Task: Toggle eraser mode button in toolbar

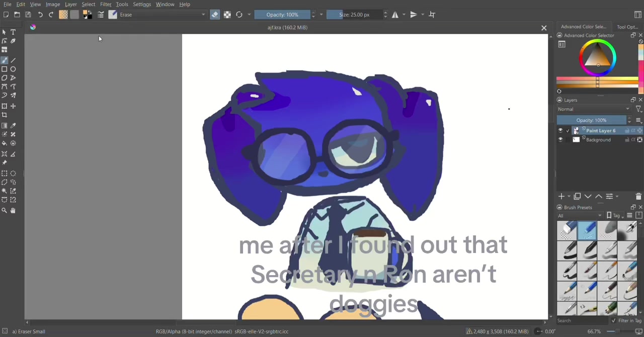Action: coord(215,15)
